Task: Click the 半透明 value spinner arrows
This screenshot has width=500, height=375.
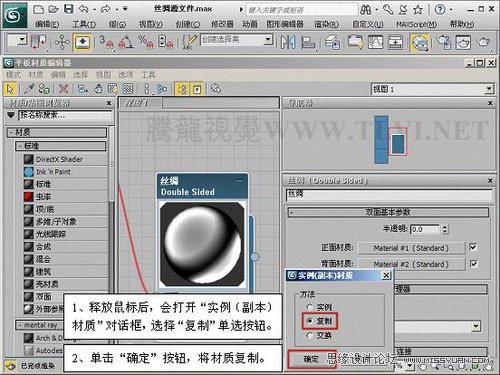Action: click(x=445, y=229)
